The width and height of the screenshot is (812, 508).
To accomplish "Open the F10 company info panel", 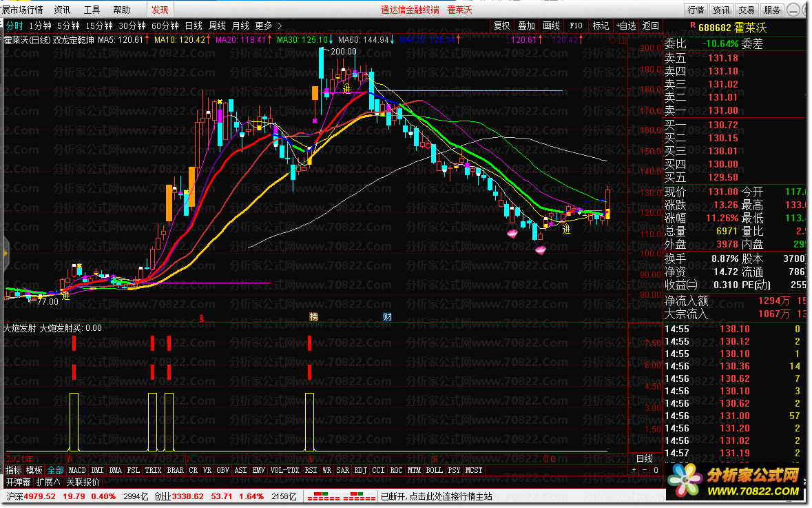I will [576, 26].
